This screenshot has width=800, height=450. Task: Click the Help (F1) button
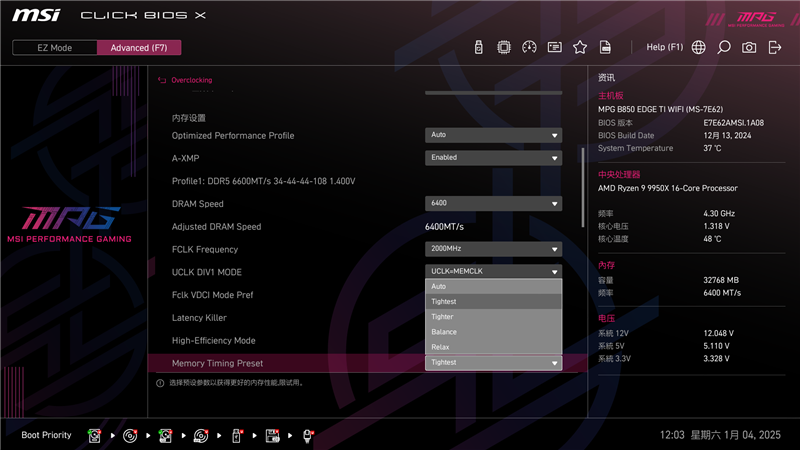click(x=664, y=47)
